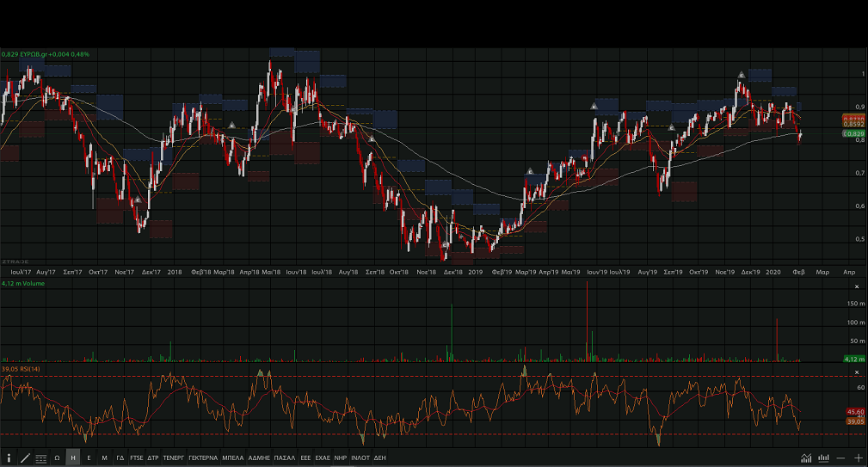Zoom out with the minus icon
Screen dimensions: 868x467
coord(840,458)
